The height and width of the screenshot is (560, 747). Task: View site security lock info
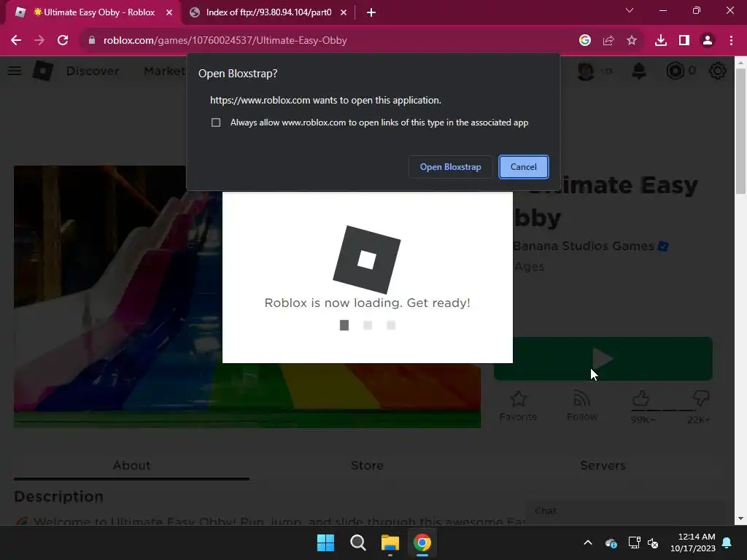coord(91,41)
